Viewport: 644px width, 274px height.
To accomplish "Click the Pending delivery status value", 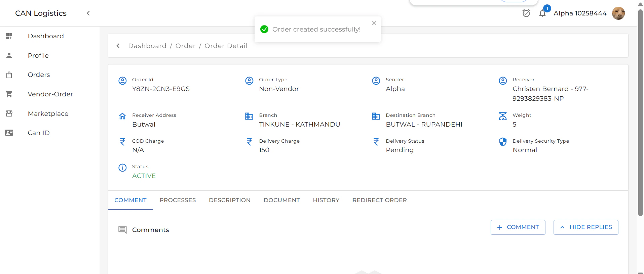I will [x=400, y=150].
